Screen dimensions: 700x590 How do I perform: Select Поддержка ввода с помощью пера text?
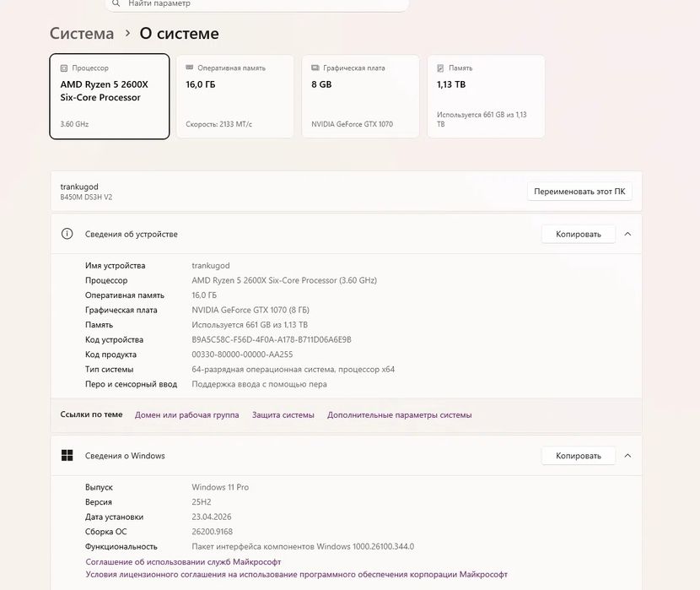(x=260, y=384)
